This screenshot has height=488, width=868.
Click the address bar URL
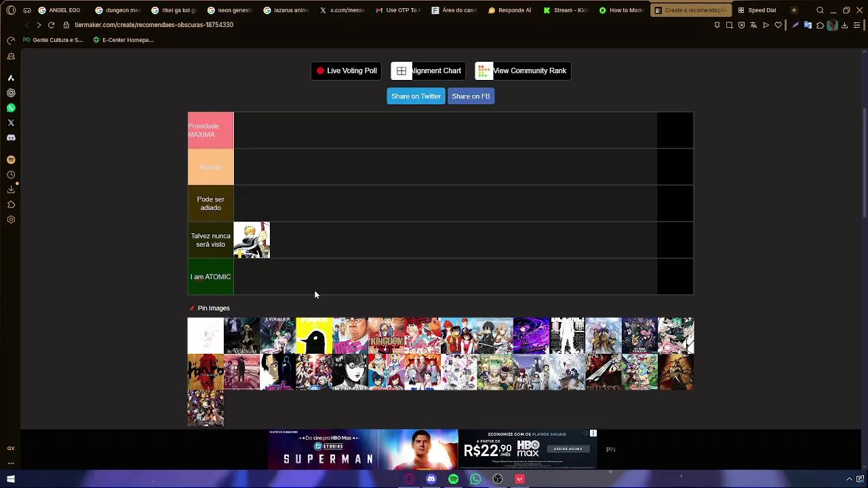pos(154,25)
